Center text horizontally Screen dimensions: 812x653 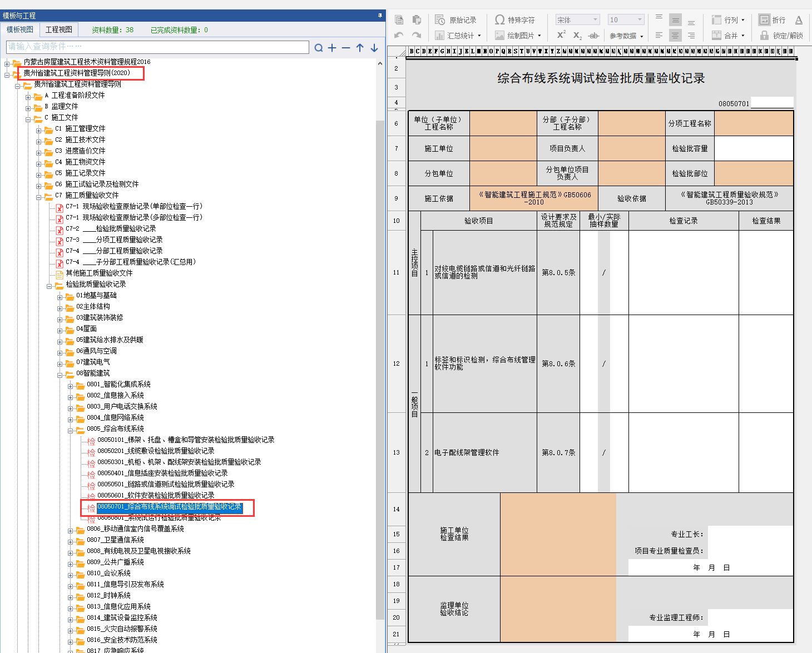[675, 36]
